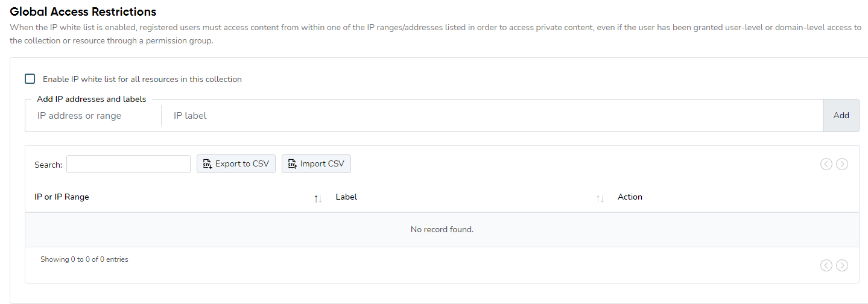Open Import CSV
This screenshot has height=304, width=868.
pos(316,164)
